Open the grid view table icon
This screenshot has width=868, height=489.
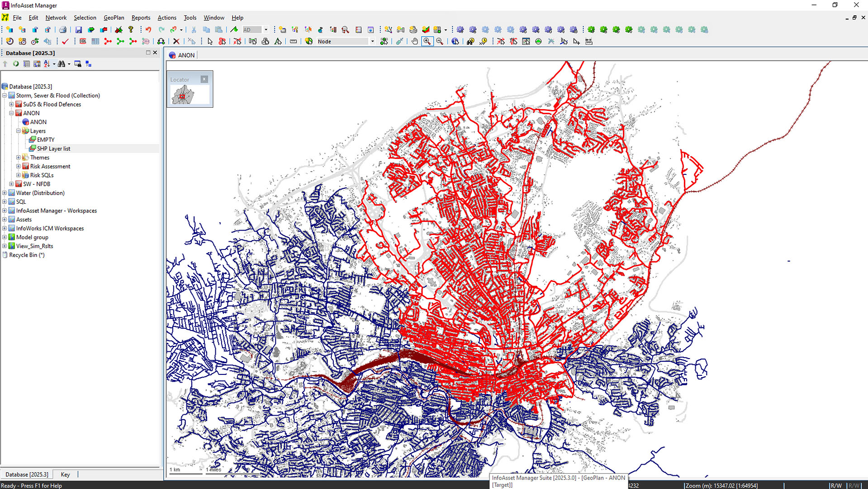pyautogui.click(x=95, y=42)
